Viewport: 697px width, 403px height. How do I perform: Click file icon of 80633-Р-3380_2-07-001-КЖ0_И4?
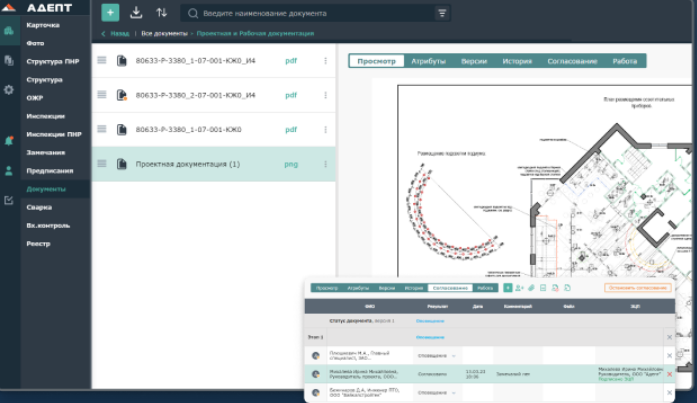click(121, 95)
